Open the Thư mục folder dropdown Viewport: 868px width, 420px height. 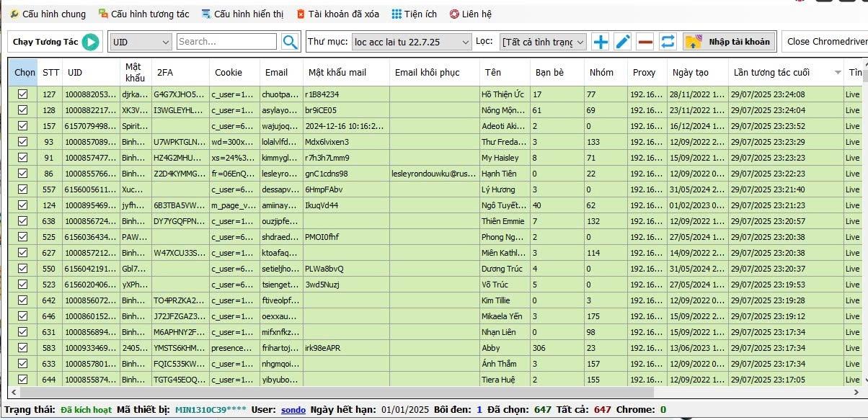(412, 42)
